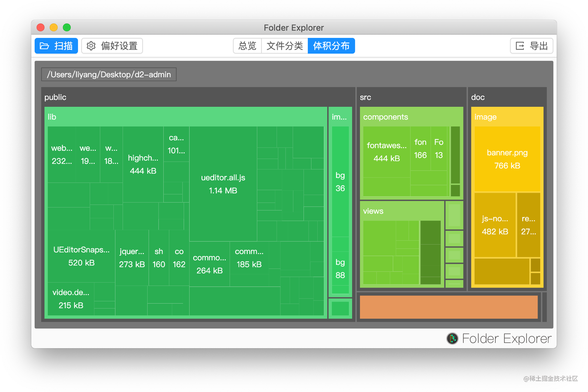Select the fon 166 block
The image size is (588, 392).
(420, 149)
